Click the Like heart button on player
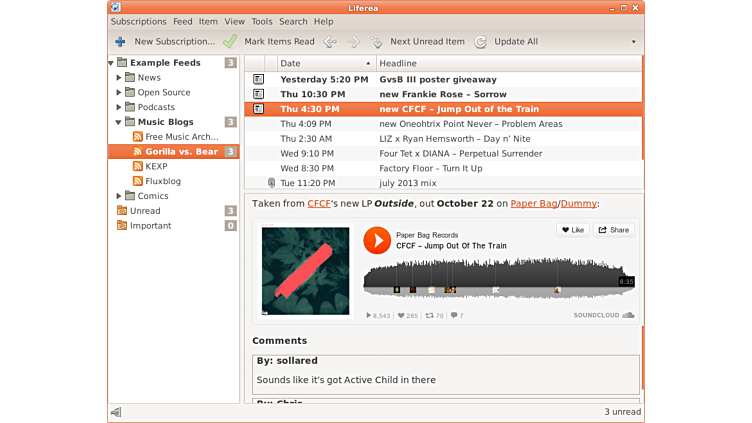This screenshot has width=752, height=423. pyautogui.click(x=572, y=230)
